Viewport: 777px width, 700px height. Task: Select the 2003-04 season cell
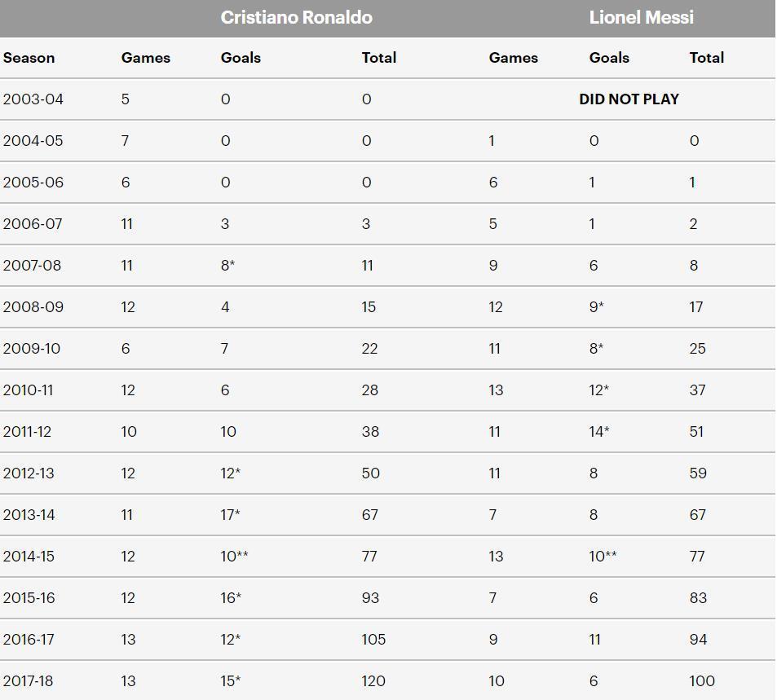click(33, 99)
